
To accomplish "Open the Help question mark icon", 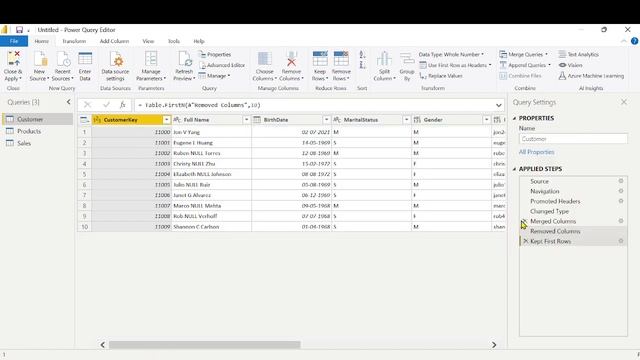I will pyautogui.click(x=634, y=41).
